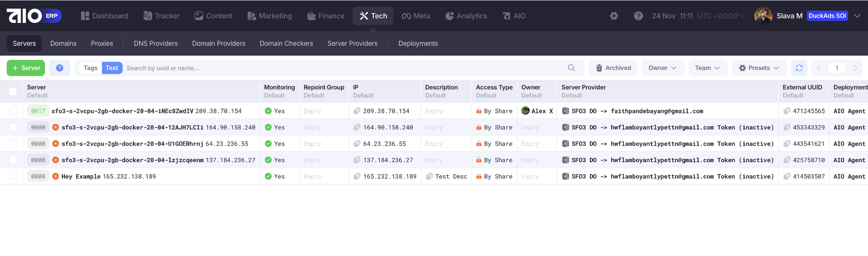Click copy icon next to Test Desc

429,177
